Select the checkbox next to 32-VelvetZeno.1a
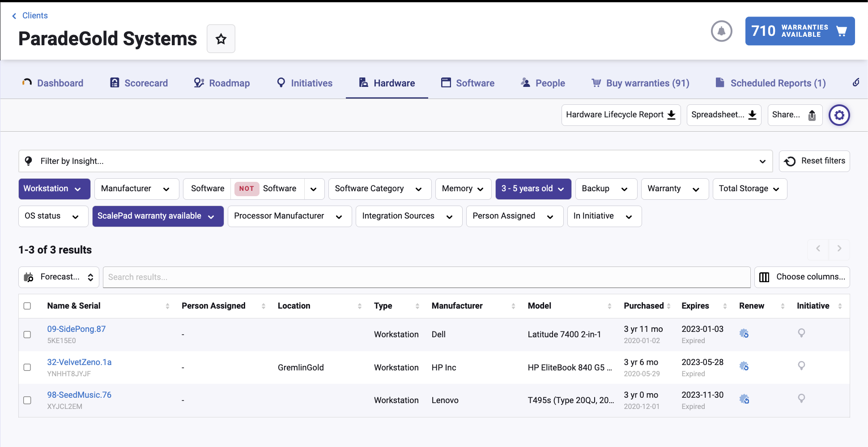 [27, 367]
